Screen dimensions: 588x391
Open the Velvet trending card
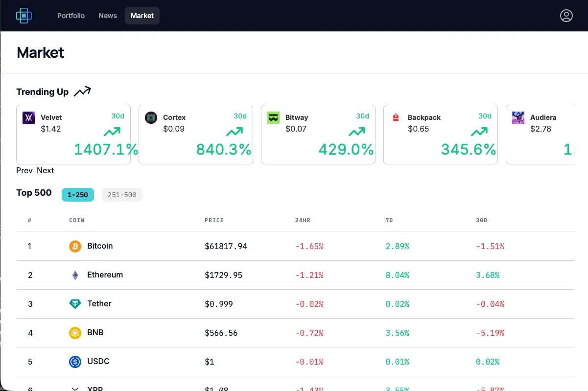pyautogui.click(x=73, y=135)
